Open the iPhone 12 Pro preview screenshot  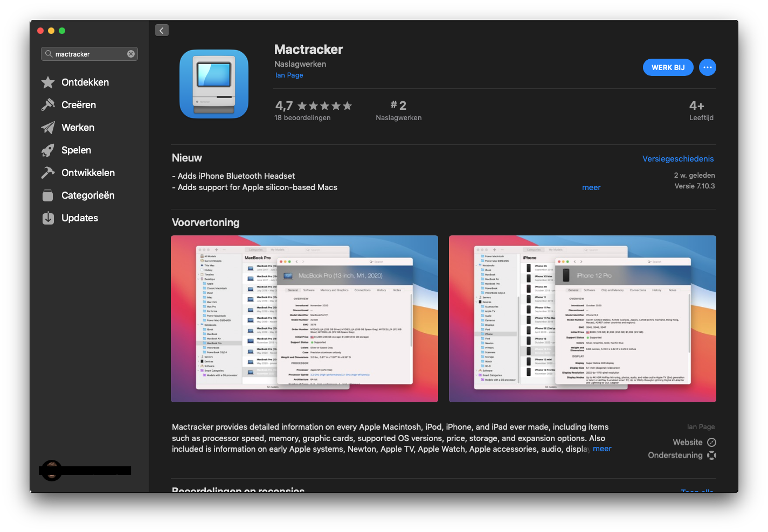(583, 319)
